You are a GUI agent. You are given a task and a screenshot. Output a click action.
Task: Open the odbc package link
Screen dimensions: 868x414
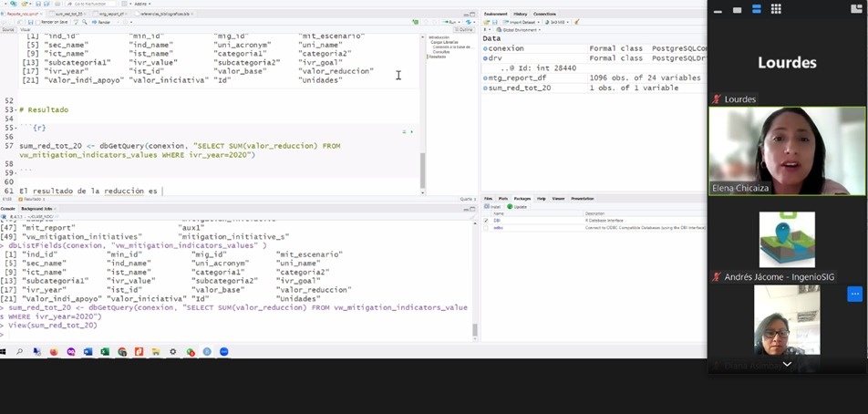coord(498,227)
